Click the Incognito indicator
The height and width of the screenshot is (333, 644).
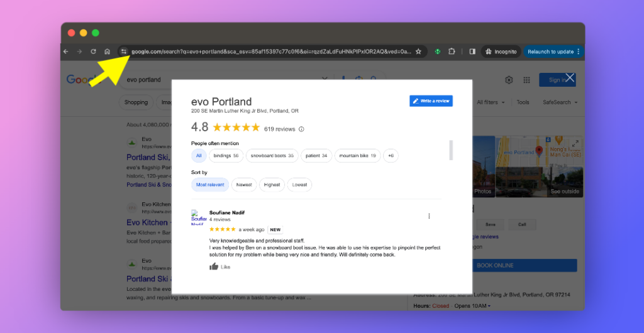click(501, 52)
